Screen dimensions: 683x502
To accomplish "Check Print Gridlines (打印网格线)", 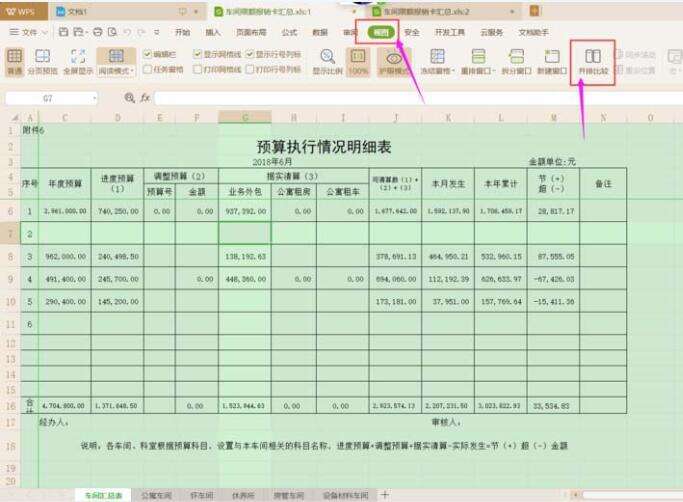I will [197, 69].
